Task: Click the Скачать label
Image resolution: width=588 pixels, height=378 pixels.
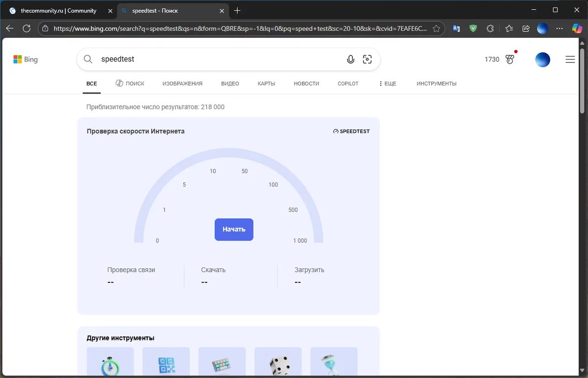Action: 213,270
